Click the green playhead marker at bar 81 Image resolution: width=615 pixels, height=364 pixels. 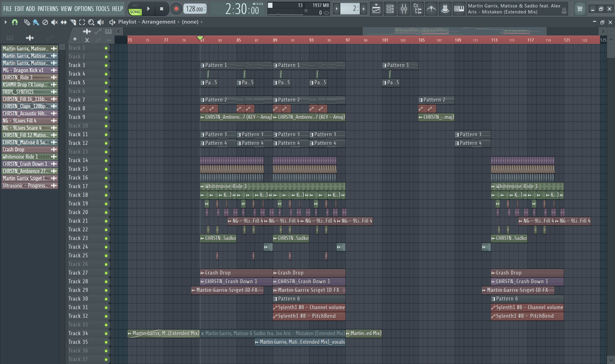click(200, 39)
